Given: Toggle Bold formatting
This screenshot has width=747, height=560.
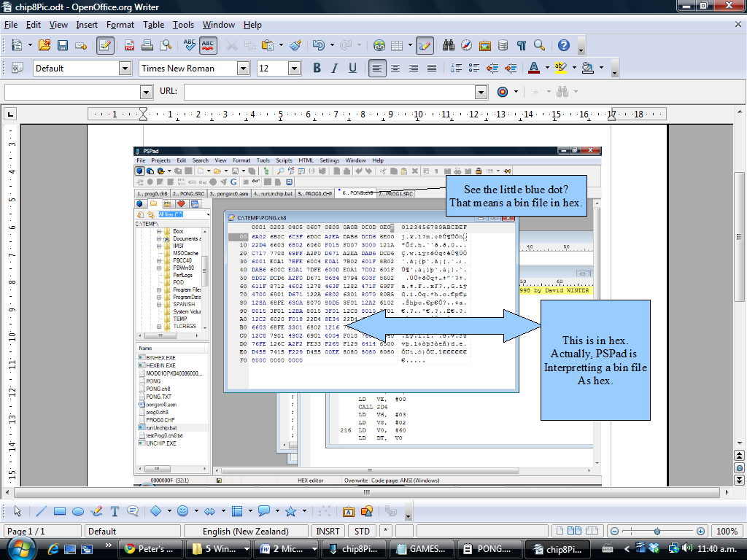Looking at the screenshot, I should tap(317, 68).
